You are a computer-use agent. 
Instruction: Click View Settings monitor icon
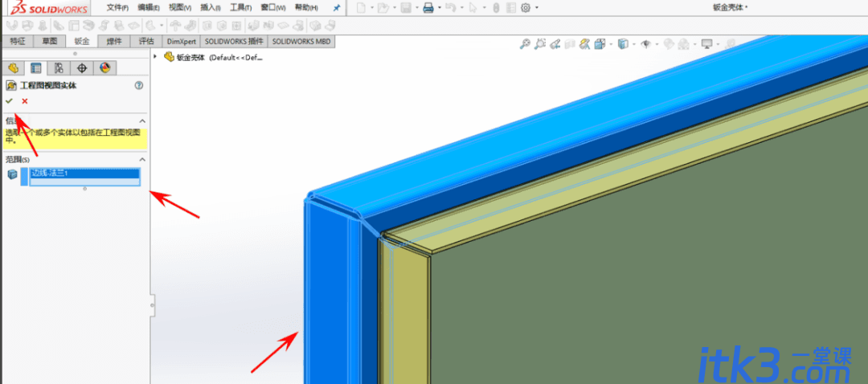point(706,43)
